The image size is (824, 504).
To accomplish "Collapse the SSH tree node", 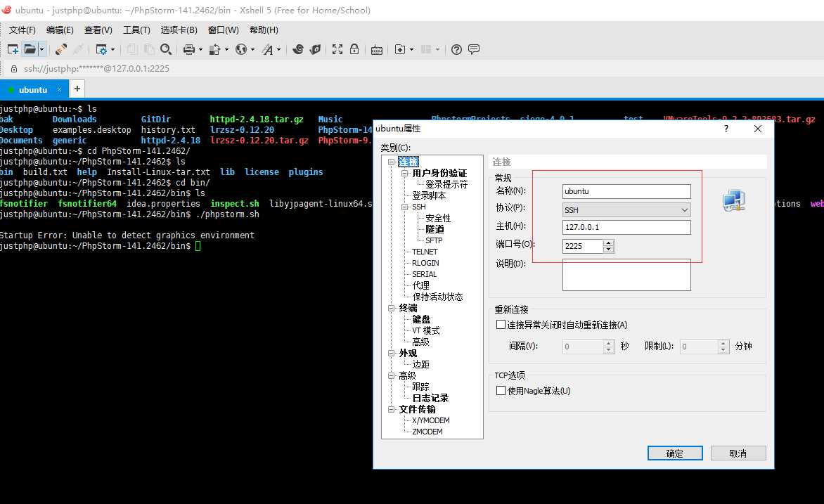I will [x=405, y=207].
